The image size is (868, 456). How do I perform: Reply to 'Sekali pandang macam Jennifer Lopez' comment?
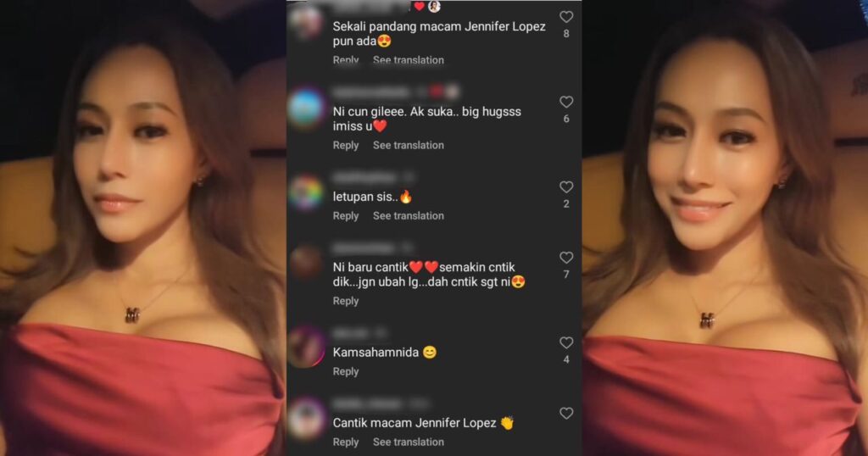(x=346, y=60)
